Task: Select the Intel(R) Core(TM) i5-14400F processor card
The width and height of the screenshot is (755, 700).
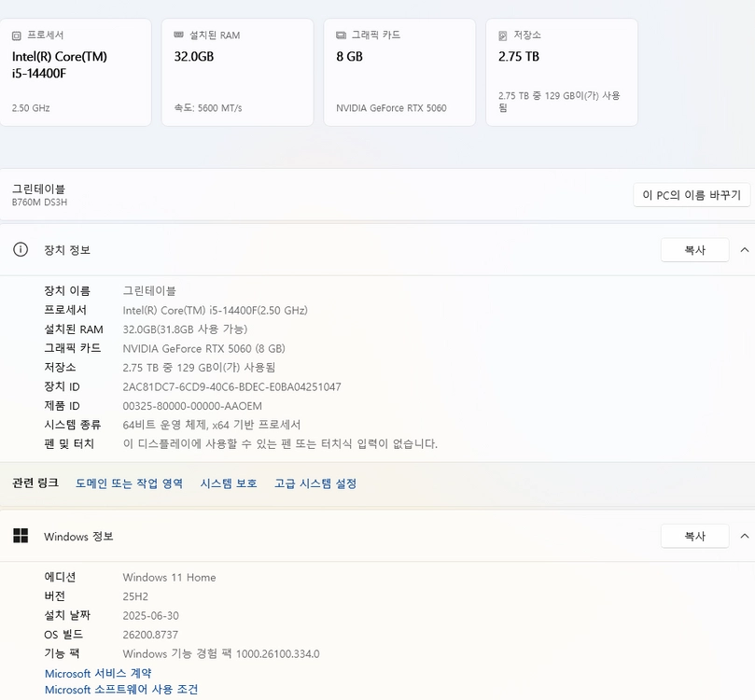Action: point(76,72)
